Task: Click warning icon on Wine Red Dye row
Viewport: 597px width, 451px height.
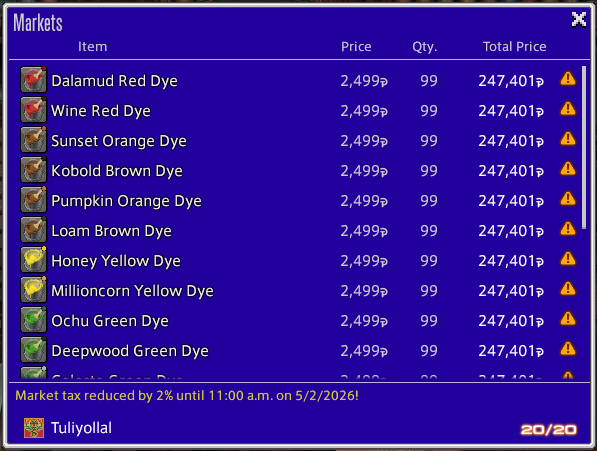Action: [x=568, y=109]
